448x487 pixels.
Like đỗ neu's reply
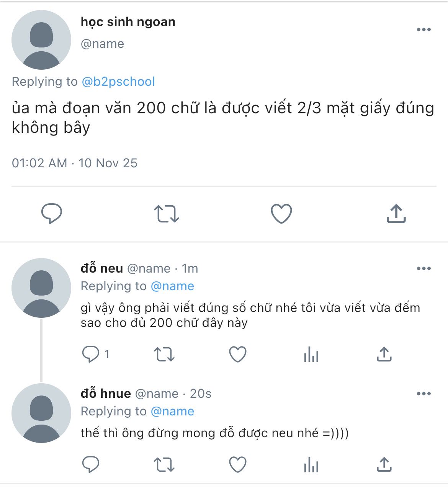pos(238,355)
